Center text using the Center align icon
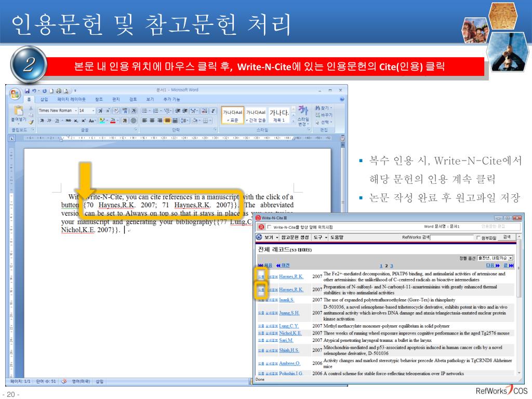The image size is (532, 399). pos(152,121)
